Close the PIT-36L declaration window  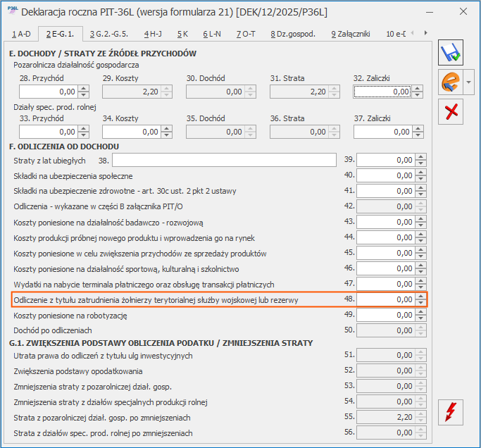463,12
